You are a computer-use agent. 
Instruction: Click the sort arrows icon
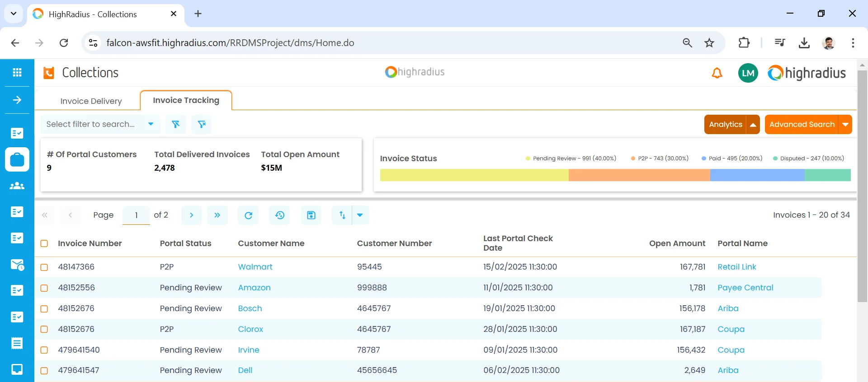click(342, 215)
